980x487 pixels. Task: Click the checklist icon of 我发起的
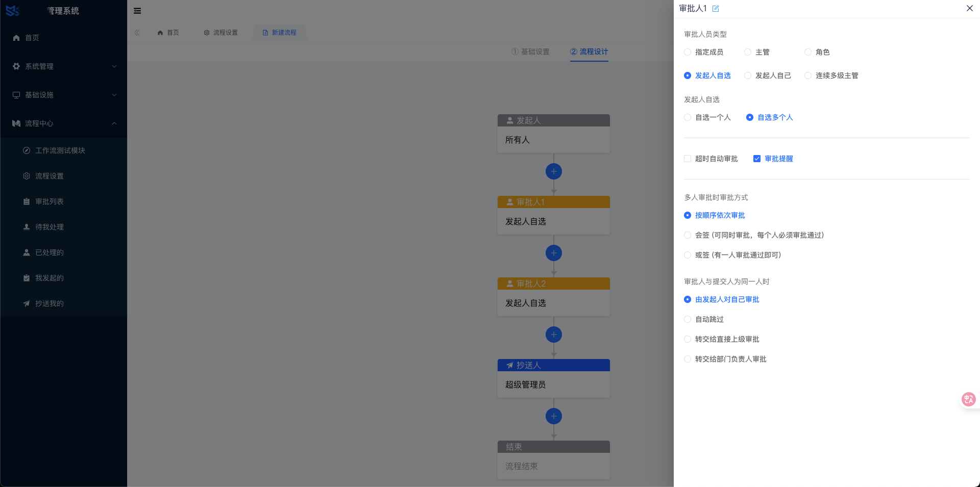[27, 278]
